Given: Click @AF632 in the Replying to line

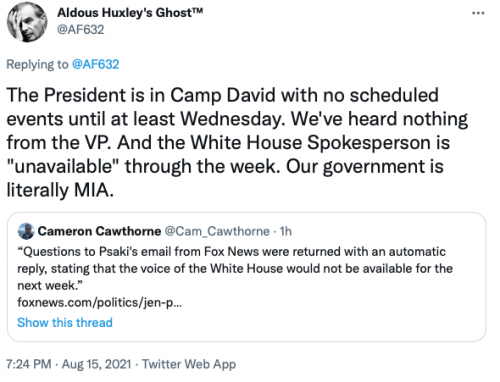Looking at the screenshot, I should point(95,64).
